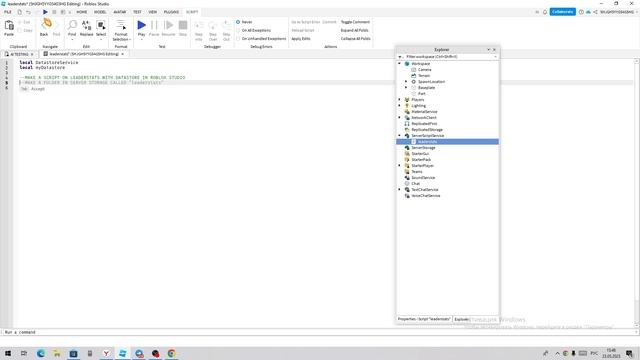Collapse the ServerScriptService node arrow
Viewport: 640px width, 360px height.
click(x=400, y=136)
